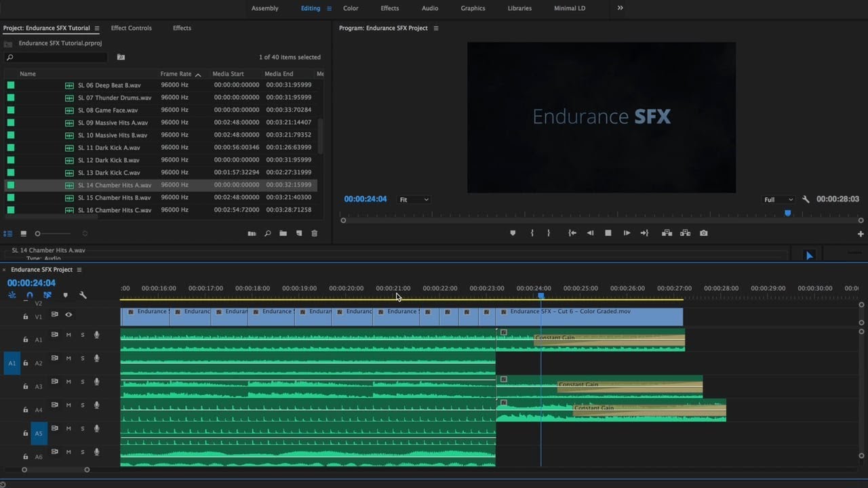This screenshot has width=868, height=488.
Task: Mute track A3
Action: tap(68, 382)
